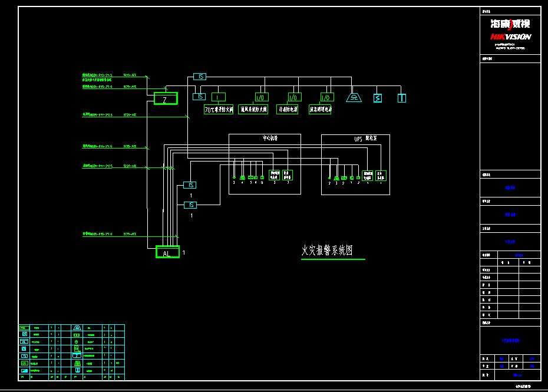Click the cyan S-shaped device symbol
This screenshot has height=392, width=548.
(378, 98)
